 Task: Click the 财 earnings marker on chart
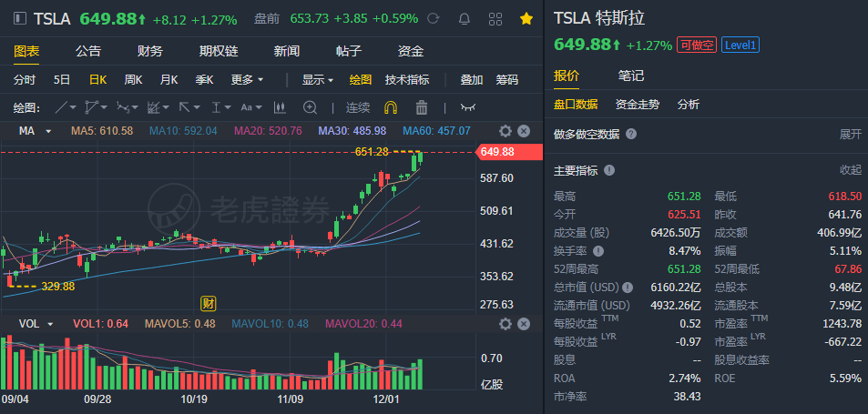point(209,303)
